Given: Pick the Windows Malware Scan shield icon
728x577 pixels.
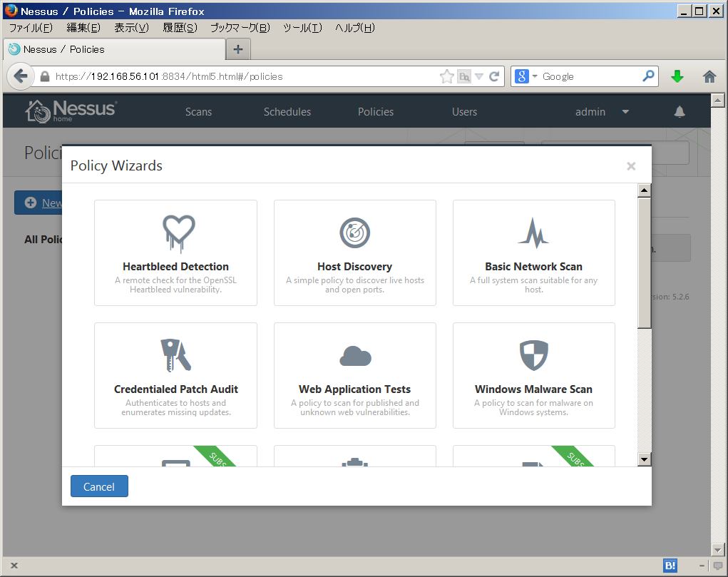Looking at the screenshot, I should pyautogui.click(x=534, y=355).
